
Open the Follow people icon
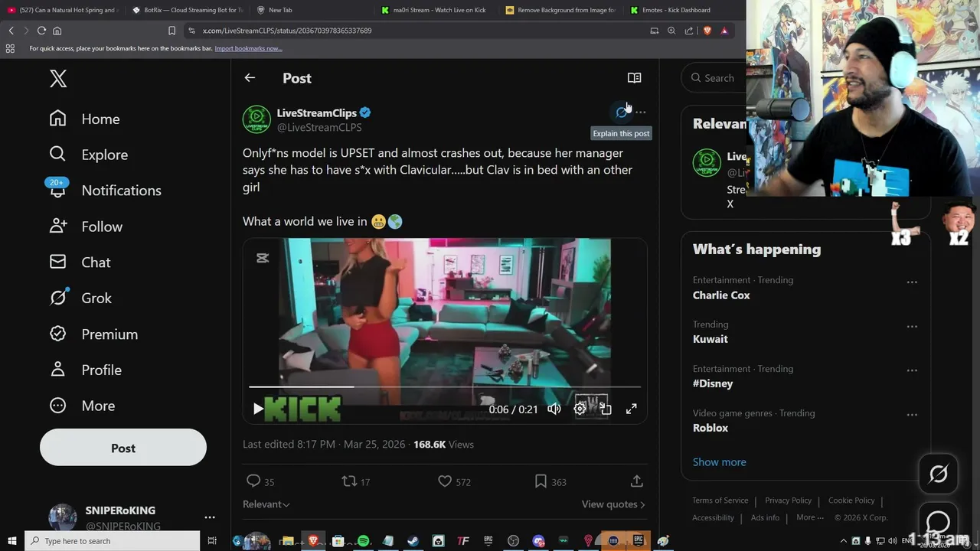point(57,226)
